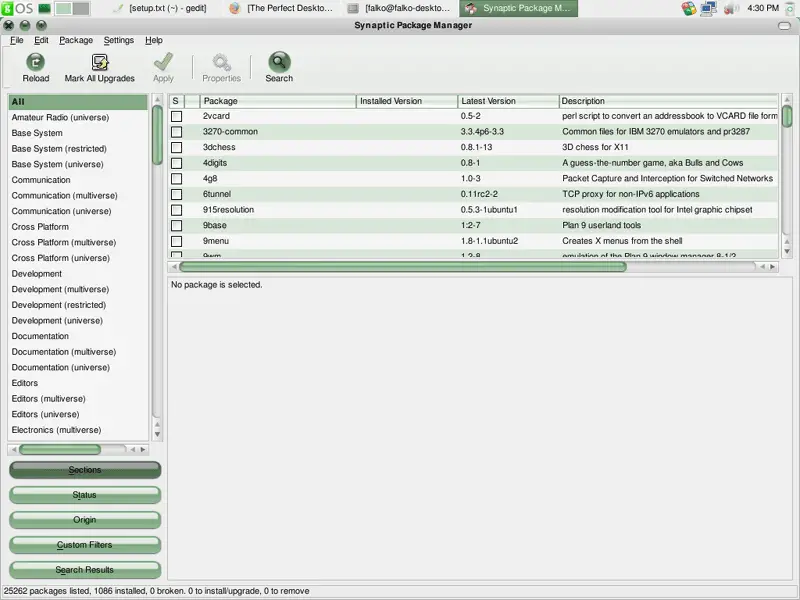
Task: Click the Apply checkmark icon
Action: coord(163,62)
